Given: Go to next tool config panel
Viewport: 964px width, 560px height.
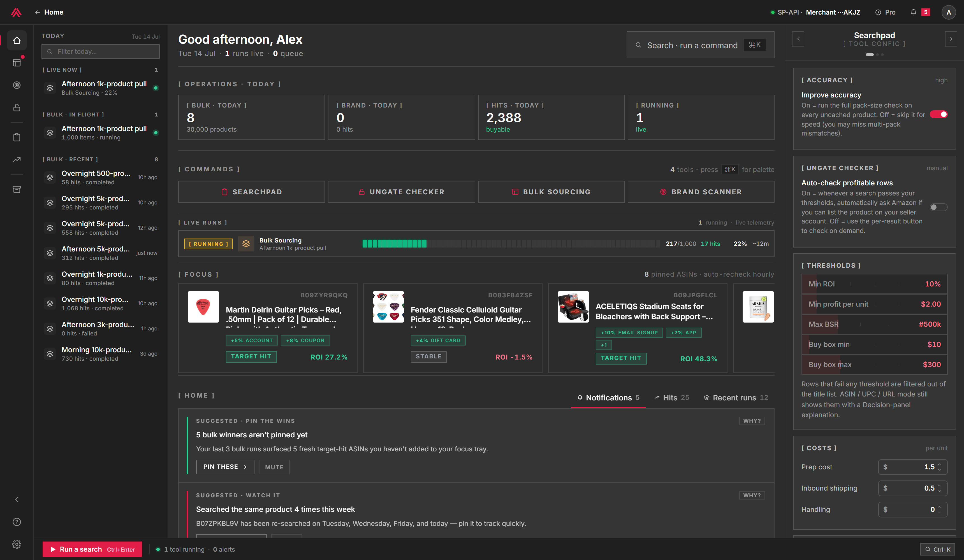Looking at the screenshot, I should (x=951, y=39).
